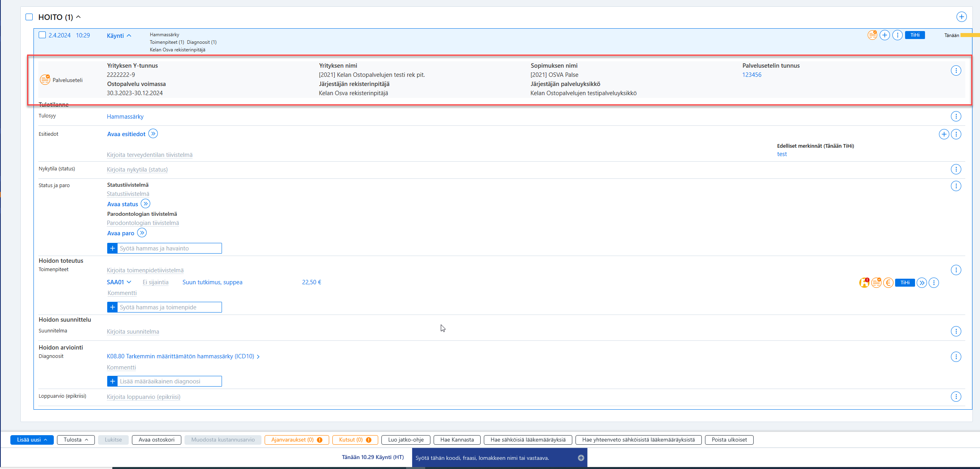The image size is (980, 469).
Task: Click the Avaa paro double-arrow icon
Action: [x=142, y=233]
